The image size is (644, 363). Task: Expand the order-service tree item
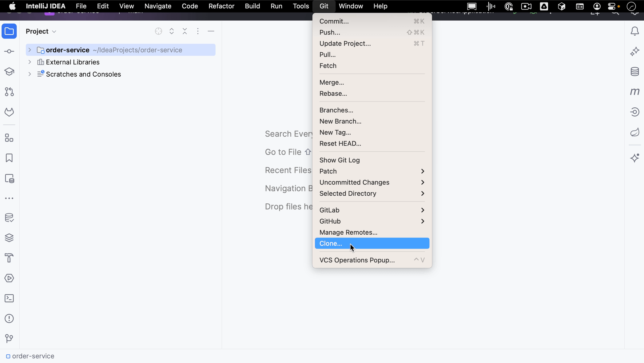[30, 50]
